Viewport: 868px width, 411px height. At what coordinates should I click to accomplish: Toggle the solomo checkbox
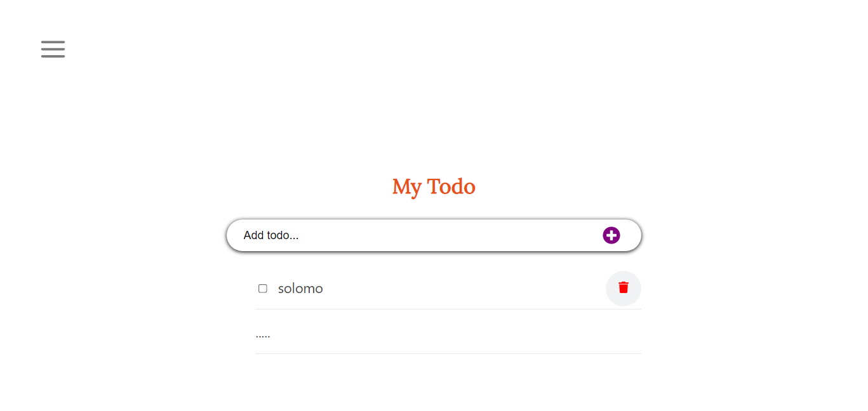click(x=263, y=289)
